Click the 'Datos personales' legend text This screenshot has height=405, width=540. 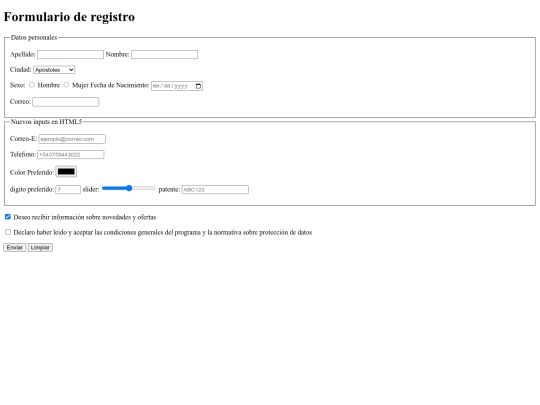pyautogui.click(x=34, y=38)
